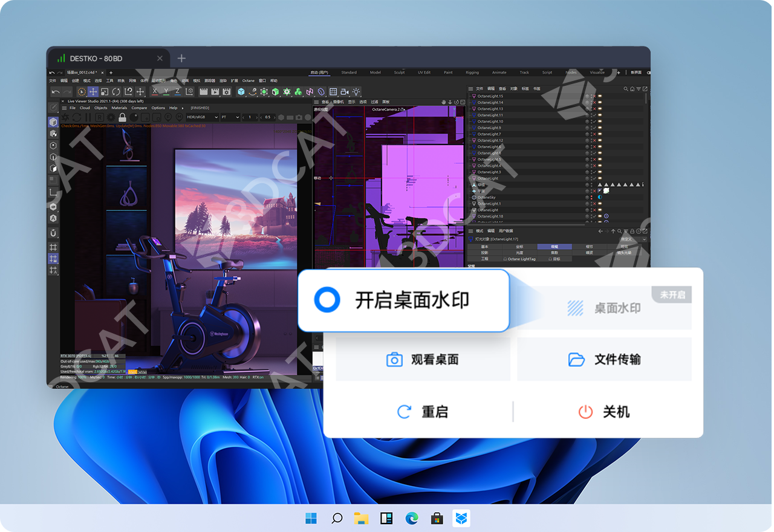774x532 pixels.
Task: Click the home icon in object manager
Action: [x=632, y=88]
